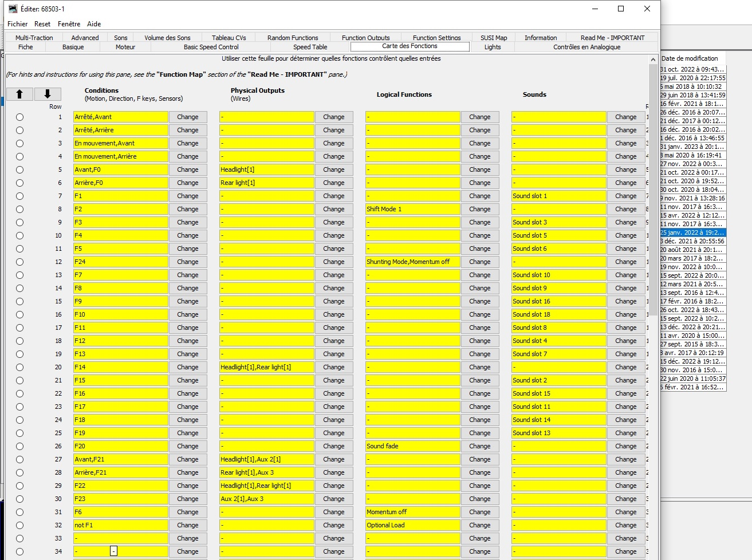The width and height of the screenshot is (752, 560).
Task: Switch to the Speed Table tab
Action: (x=310, y=47)
